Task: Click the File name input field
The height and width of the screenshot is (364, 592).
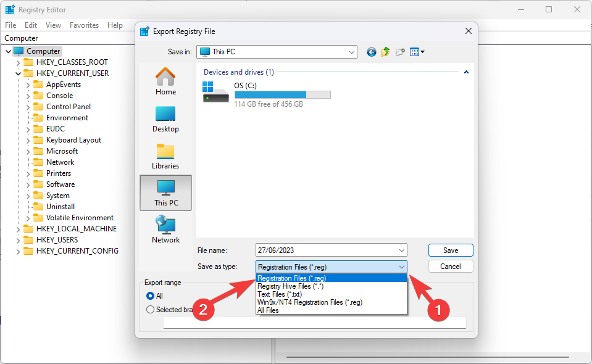Action: coord(326,250)
